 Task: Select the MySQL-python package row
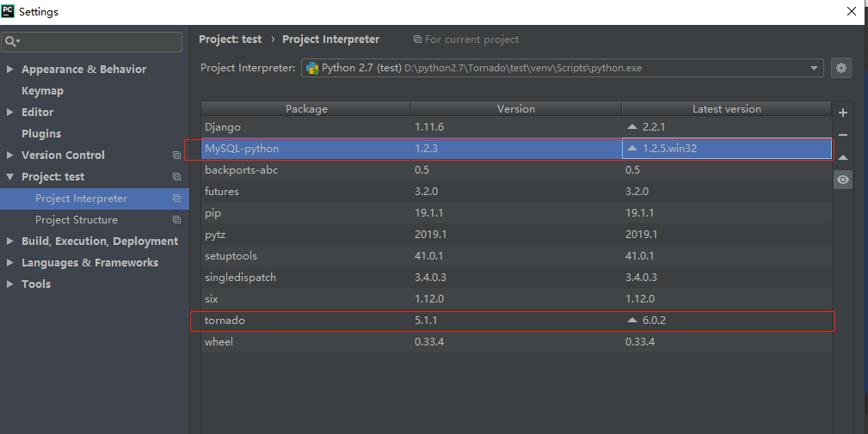pyautogui.click(x=516, y=148)
